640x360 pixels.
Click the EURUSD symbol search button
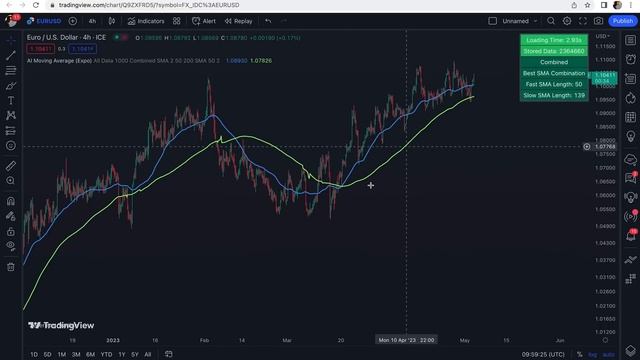tap(44, 21)
